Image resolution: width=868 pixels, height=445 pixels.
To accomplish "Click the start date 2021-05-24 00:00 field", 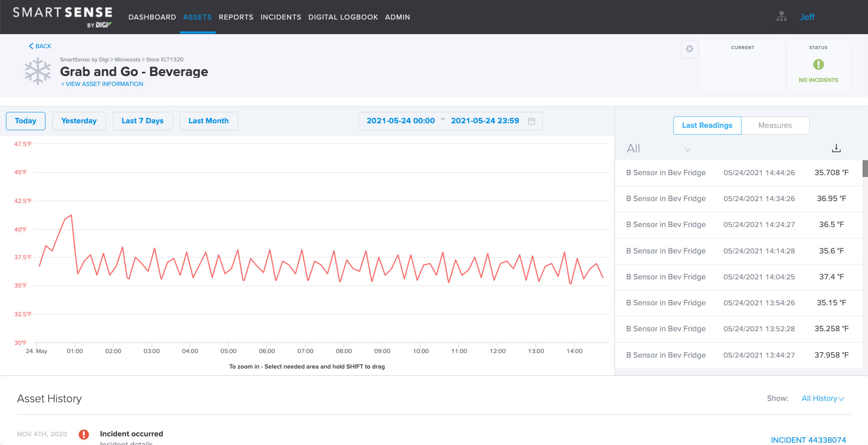I will click(x=400, y=121).
